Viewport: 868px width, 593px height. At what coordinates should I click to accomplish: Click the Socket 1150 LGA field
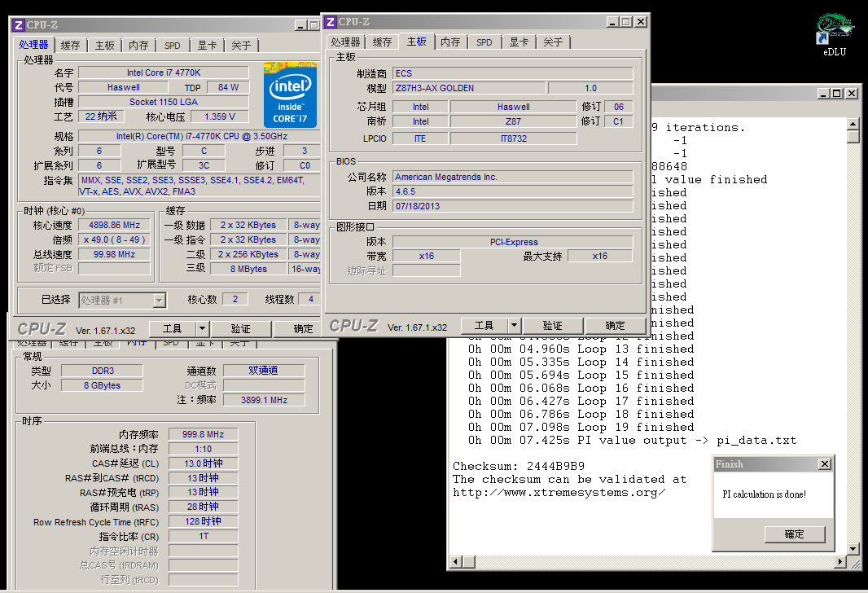click(x=164, y=102)
